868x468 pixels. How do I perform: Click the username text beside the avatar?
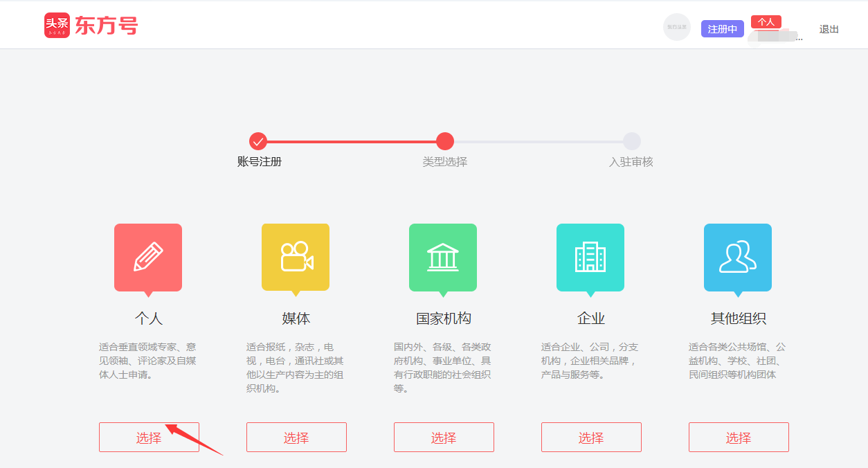(768, 35)
